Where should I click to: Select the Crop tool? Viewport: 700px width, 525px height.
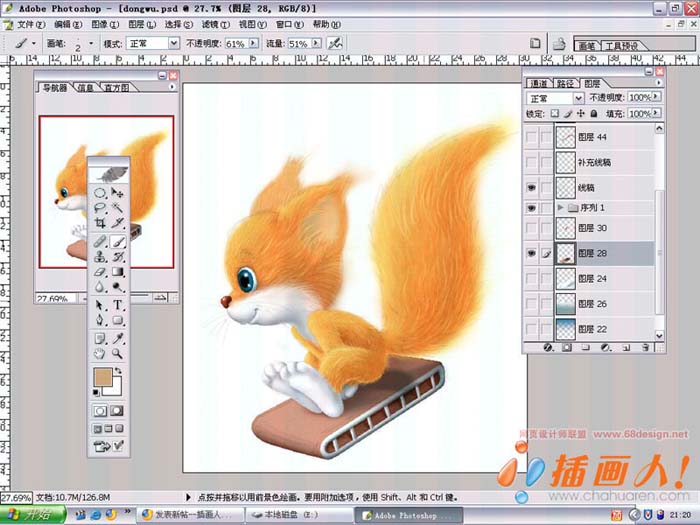pyautogui.click(x=100, y=222)
